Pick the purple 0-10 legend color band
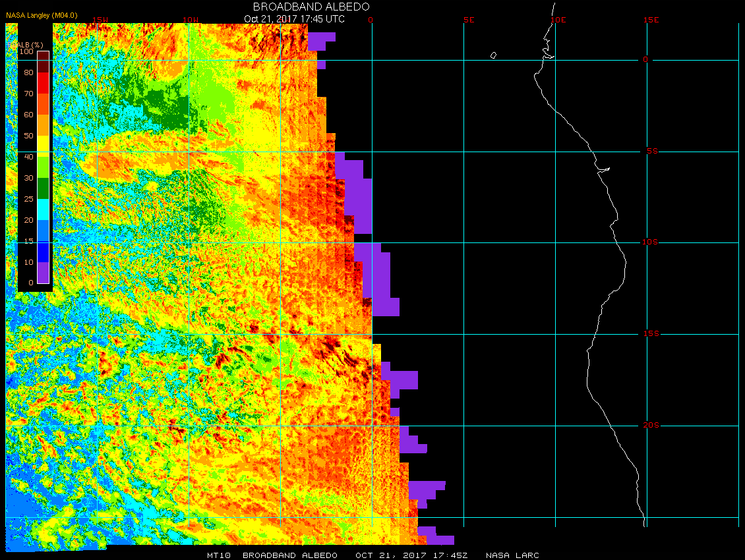The height and width of the screenshot is (560, 745). (x=44, y=273)
